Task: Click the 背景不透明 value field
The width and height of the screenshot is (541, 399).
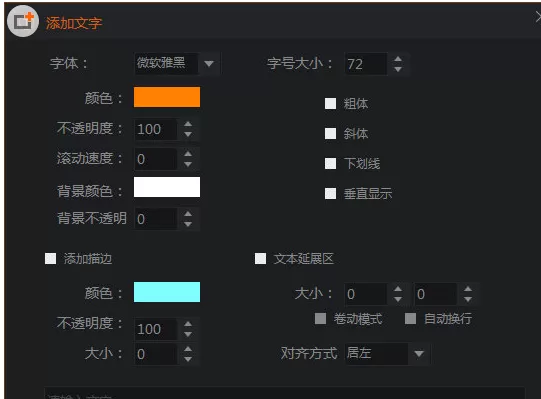Action: (156, 218)
